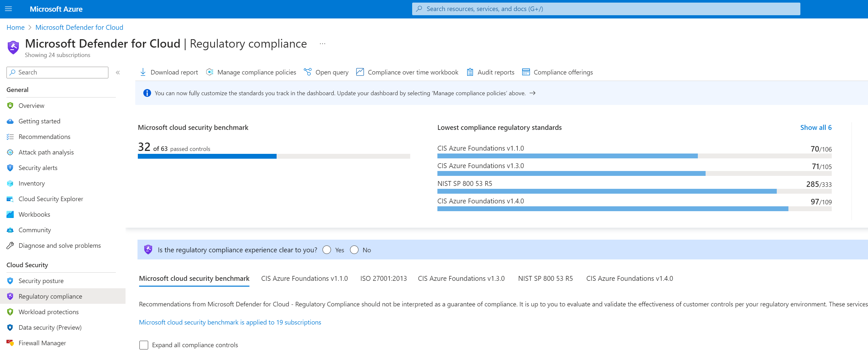Click '285/333' NIST score

(819, 184)
